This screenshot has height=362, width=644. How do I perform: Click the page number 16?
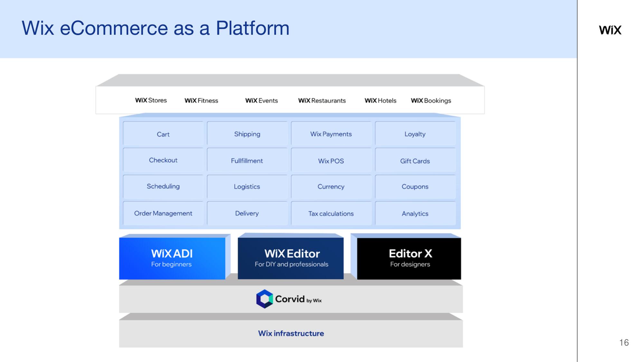pyautogui.click(x=624, y=342)
